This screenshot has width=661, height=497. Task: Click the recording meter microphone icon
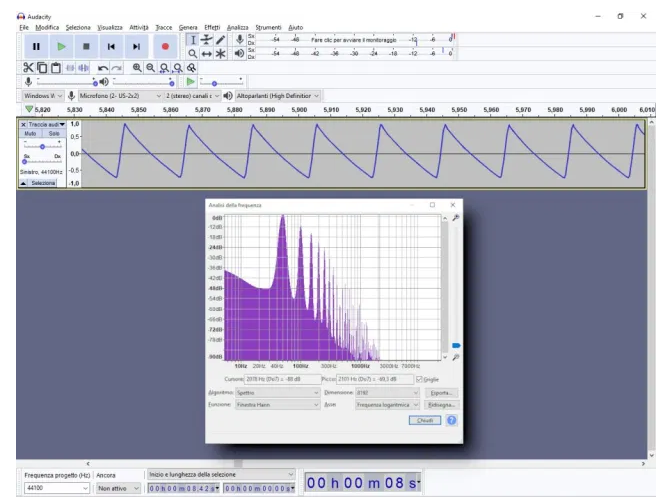(239, 40)
